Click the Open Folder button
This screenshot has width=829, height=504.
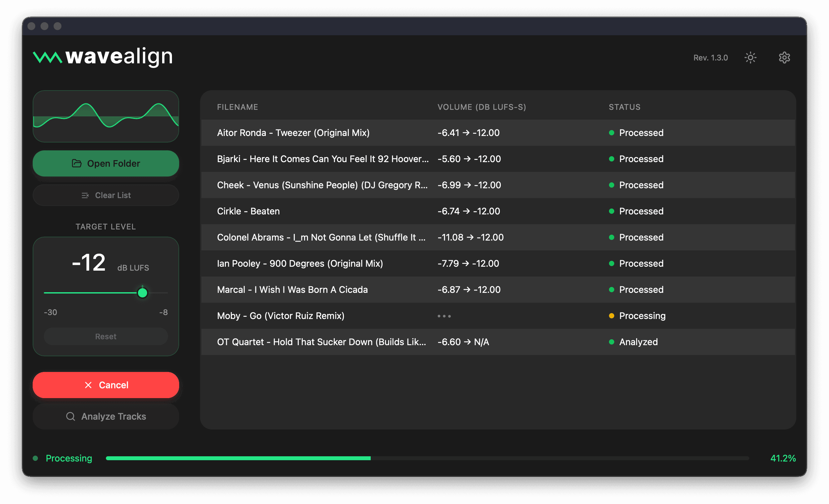coord(106,163)
